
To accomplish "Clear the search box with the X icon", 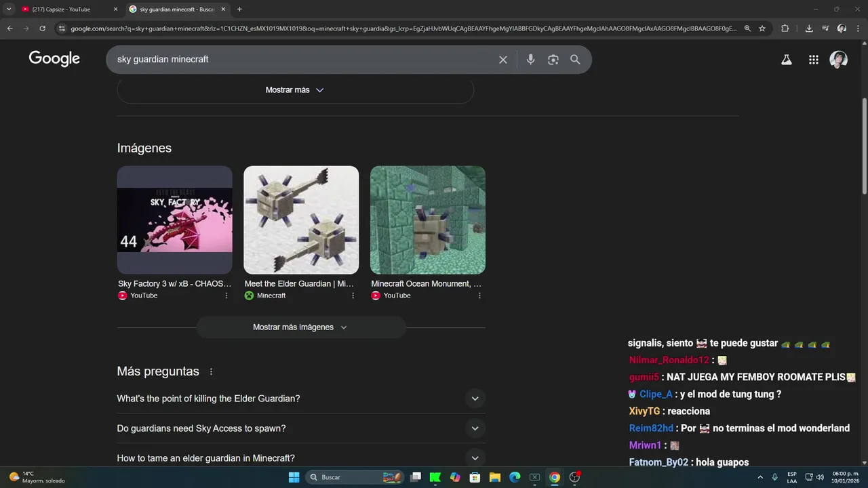I will tap(503, 60).
